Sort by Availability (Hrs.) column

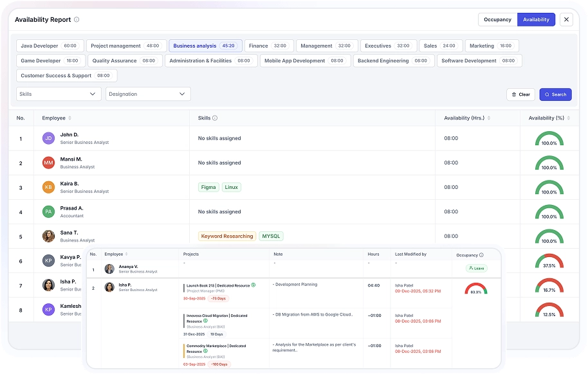[489, 118]
